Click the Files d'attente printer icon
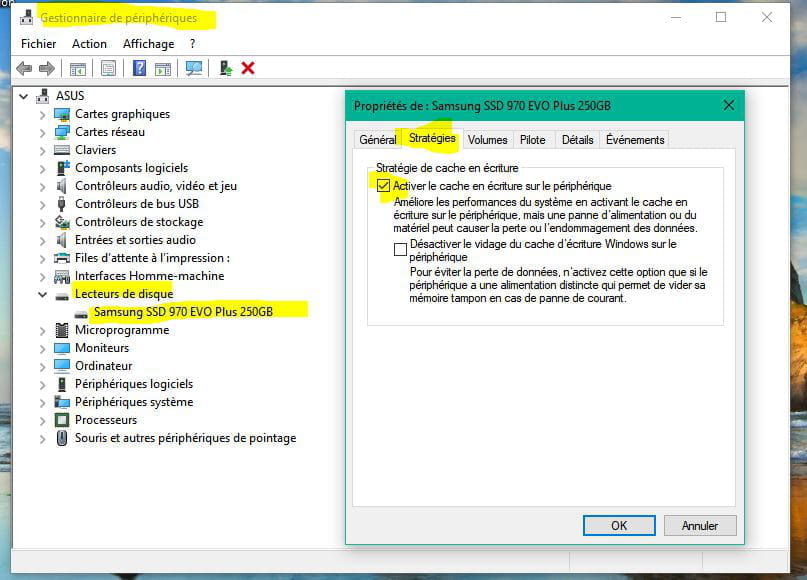807x580 pixels. point(62,258)
